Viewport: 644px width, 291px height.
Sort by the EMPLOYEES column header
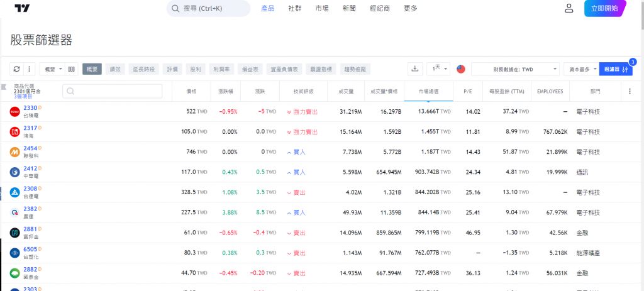(550, 91)
